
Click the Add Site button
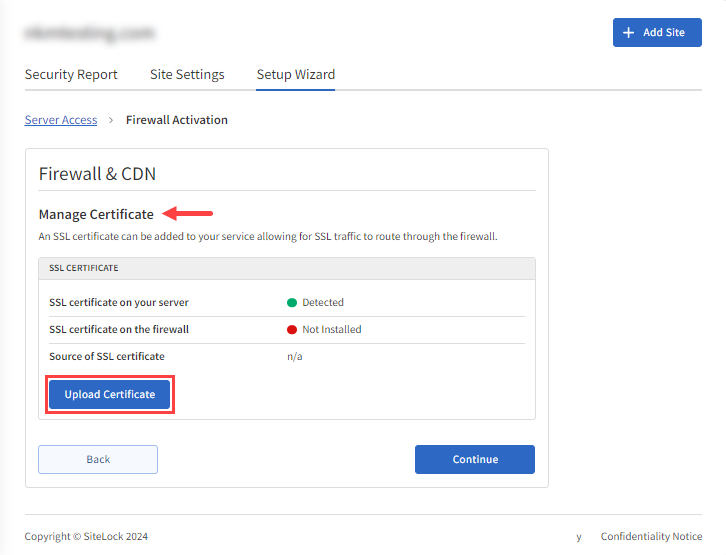click(656, 32)
